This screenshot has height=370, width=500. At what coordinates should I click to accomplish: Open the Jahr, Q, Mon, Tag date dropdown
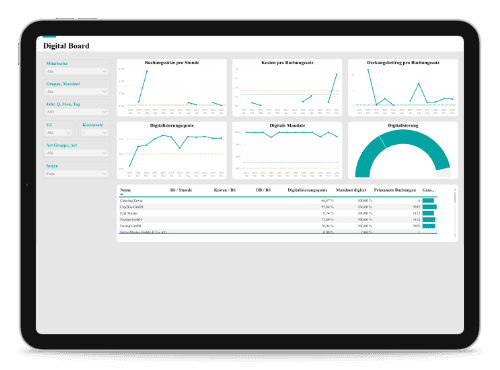pyautogui.click(x=76, y=112)
